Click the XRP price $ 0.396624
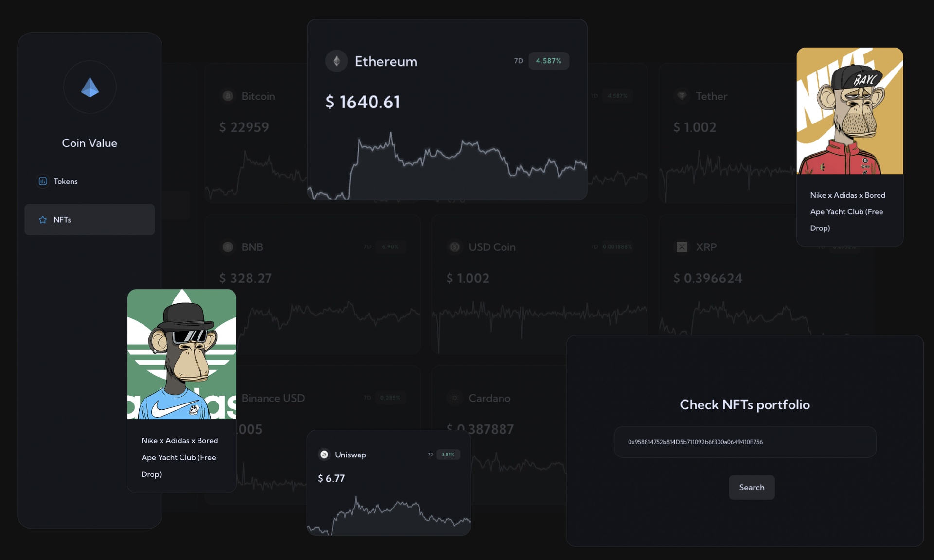The height and width of the screenshot is (560, 934). [708, 279]
